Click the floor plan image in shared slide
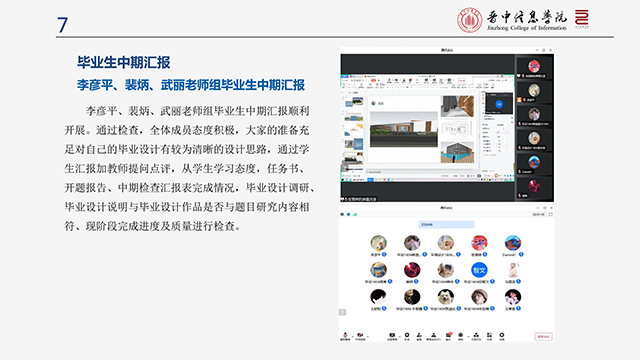The width and height of the screenshot is (640, 360). pos(457,129)
